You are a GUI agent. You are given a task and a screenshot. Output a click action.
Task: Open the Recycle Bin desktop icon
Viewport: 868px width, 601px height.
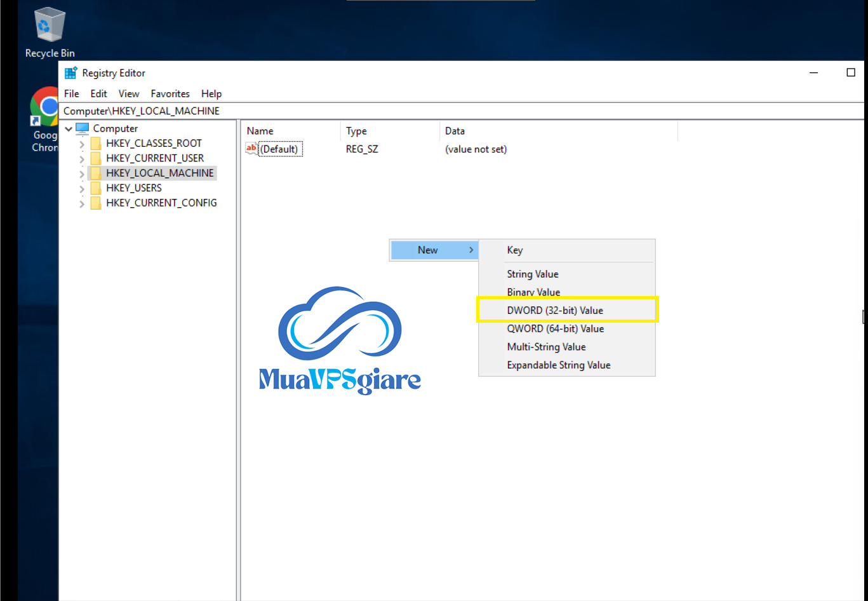tap(50, 27)
